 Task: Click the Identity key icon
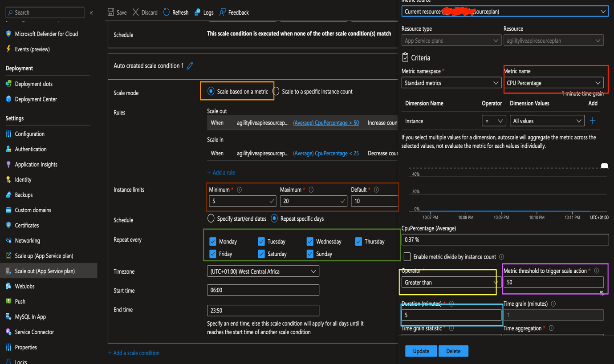tap(8, 179)
